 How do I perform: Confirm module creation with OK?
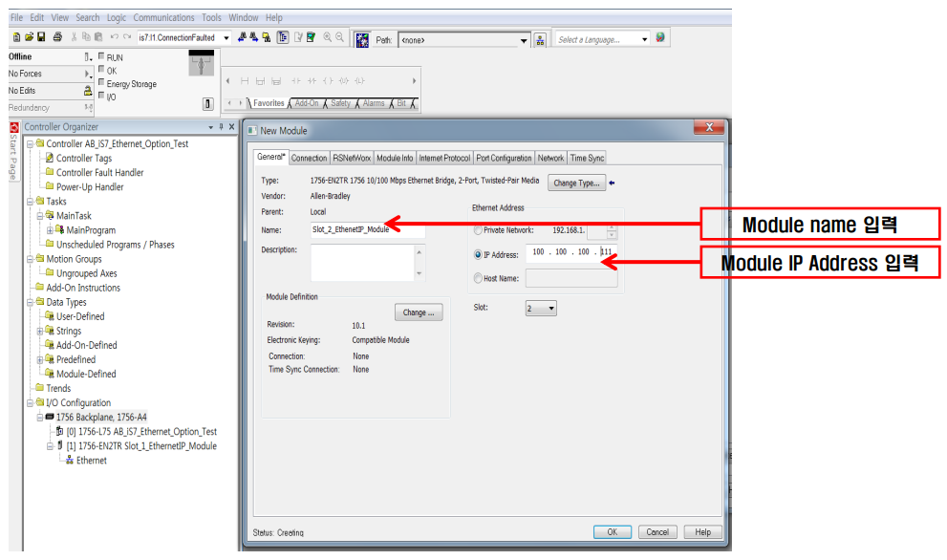(x=612, y=532)
